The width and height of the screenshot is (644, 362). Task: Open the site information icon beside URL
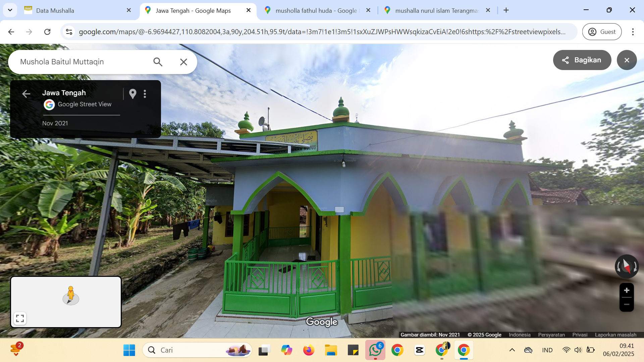click(69, 32)
